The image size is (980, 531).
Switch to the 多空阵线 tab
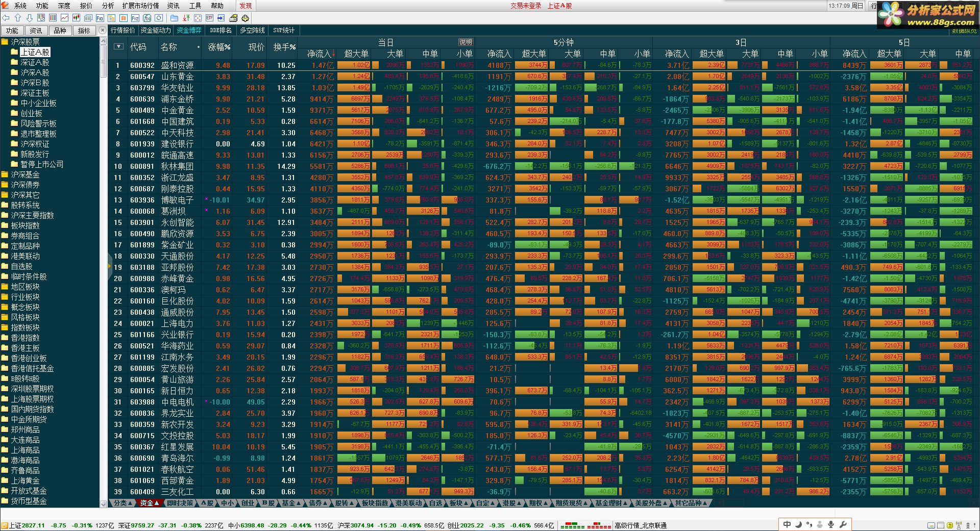pos(252,31)
